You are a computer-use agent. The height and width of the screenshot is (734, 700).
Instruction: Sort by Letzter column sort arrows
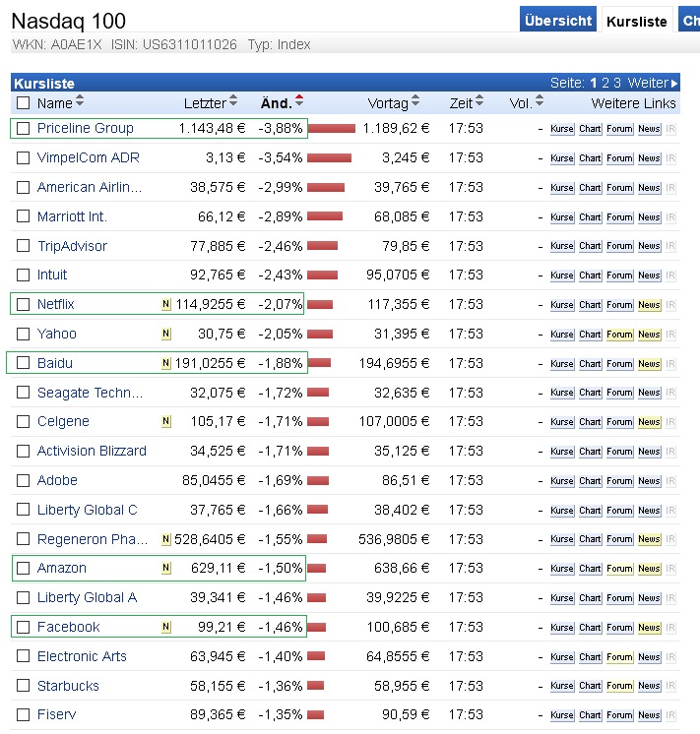[x=233, y=102]
